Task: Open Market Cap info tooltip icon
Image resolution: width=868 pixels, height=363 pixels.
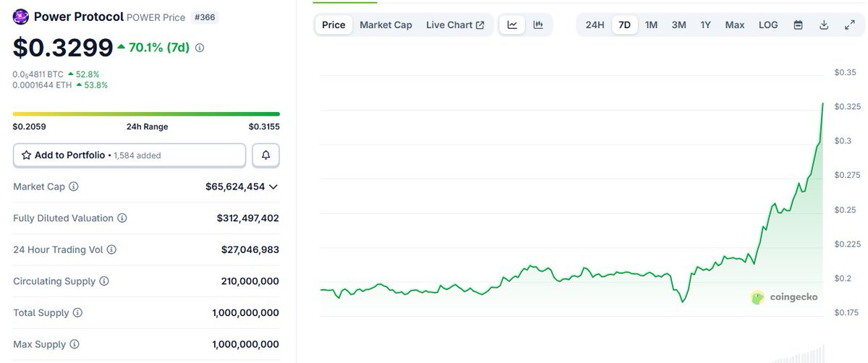Action: pos(74,187)
